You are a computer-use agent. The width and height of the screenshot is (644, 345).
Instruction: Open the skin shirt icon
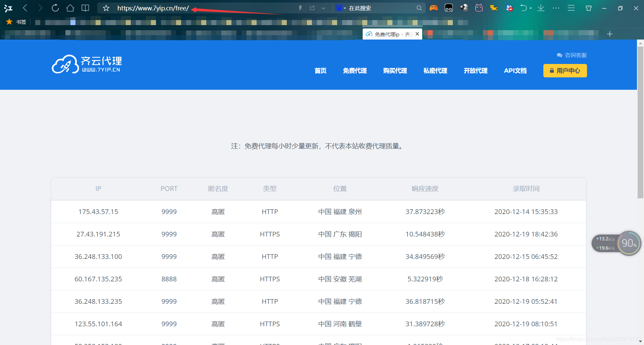coord(589,8)
